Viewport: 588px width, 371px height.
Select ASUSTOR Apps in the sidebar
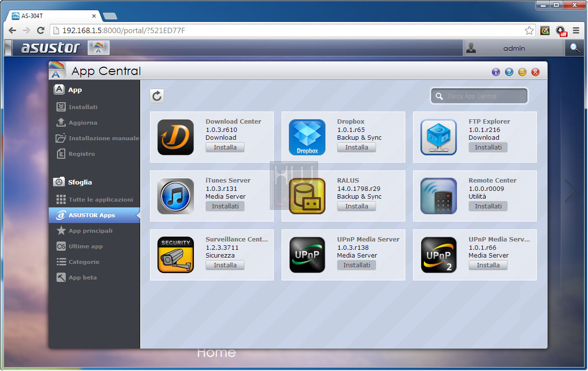click(95, 215)
